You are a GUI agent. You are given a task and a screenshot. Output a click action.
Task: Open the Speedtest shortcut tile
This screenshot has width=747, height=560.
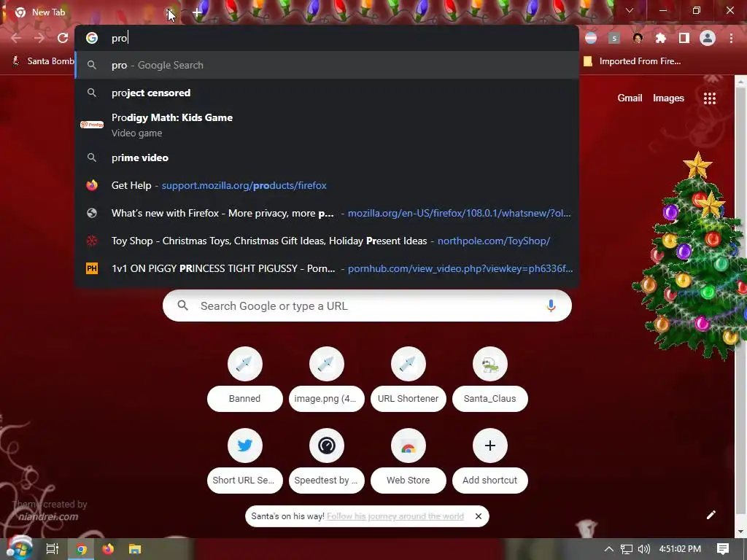pyautogui.click(x=326, y=461)
